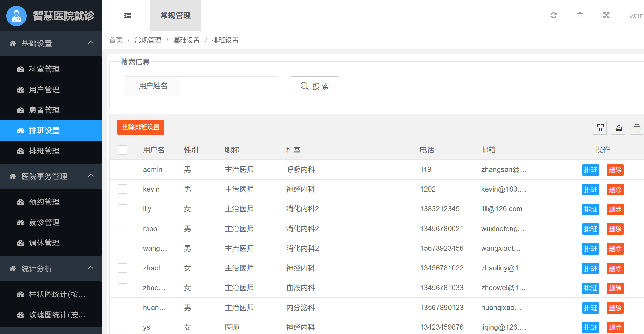Screen dimensions: 644x334
Task: Click 删除 button for zhao... 血液内科 row
Action: [x=615, y=288]
